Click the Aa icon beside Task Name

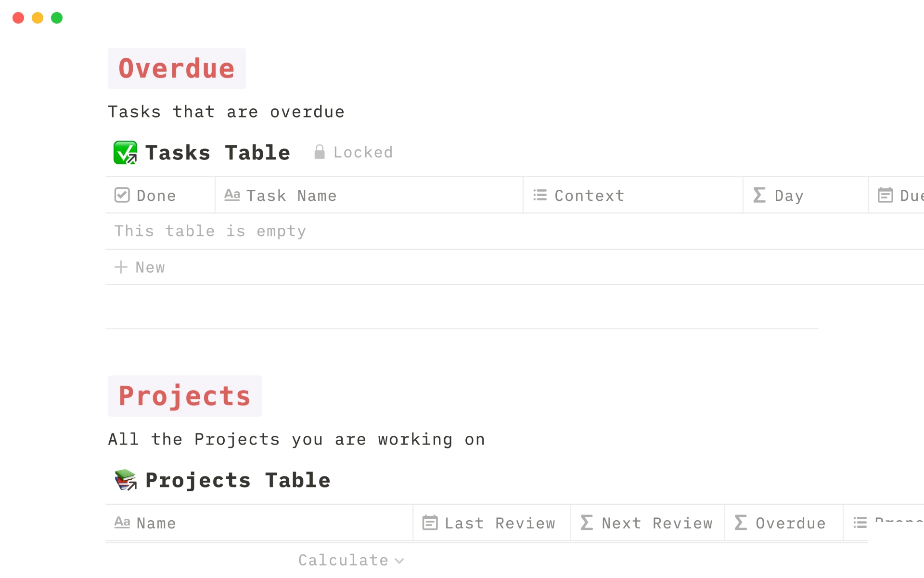point(232,195)
